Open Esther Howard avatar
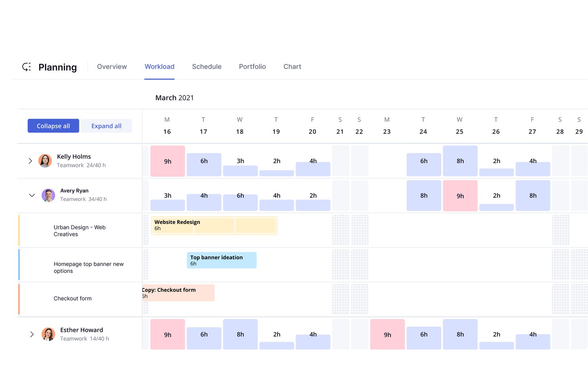This screenshot has height=392, width=588. 48,334
